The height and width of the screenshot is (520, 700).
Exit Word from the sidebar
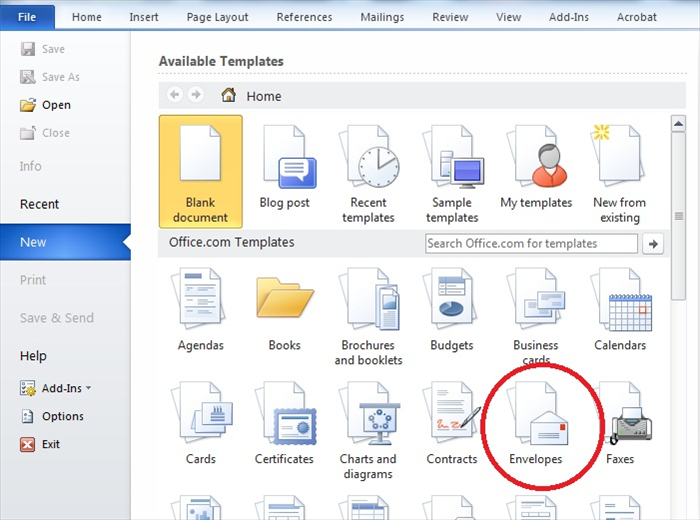(x=40, y=445)
